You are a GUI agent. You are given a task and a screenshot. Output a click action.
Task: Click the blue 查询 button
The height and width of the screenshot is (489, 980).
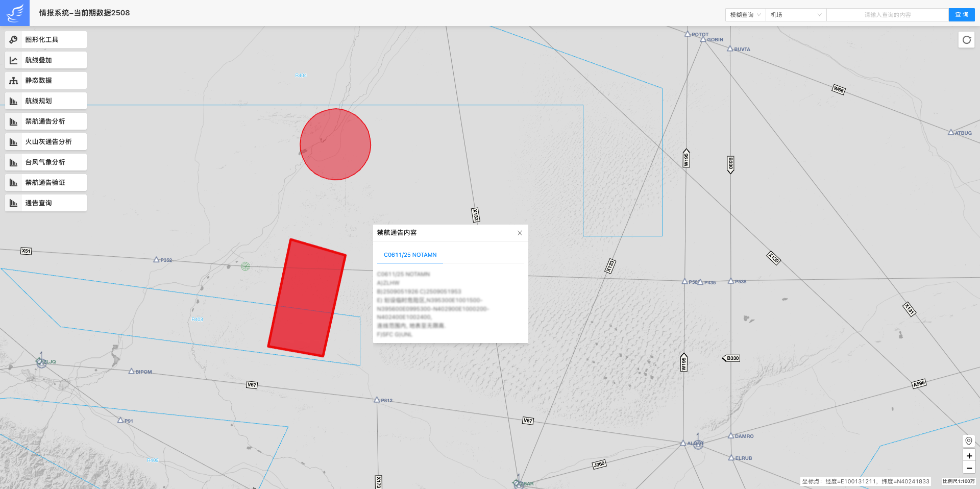(x=961, y=15)
